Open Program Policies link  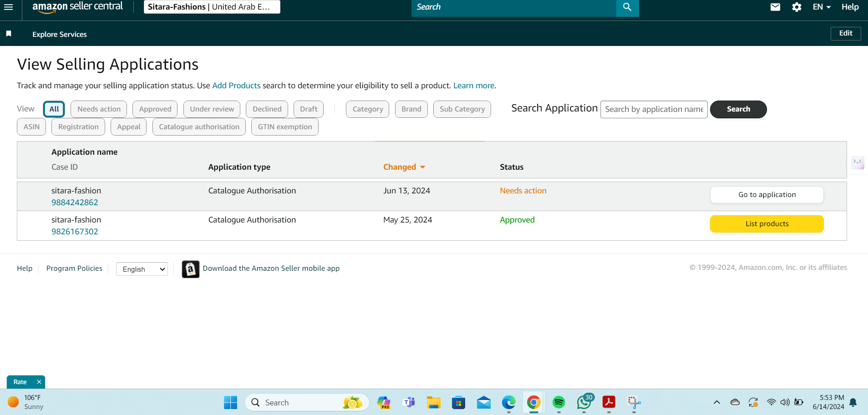74,268
